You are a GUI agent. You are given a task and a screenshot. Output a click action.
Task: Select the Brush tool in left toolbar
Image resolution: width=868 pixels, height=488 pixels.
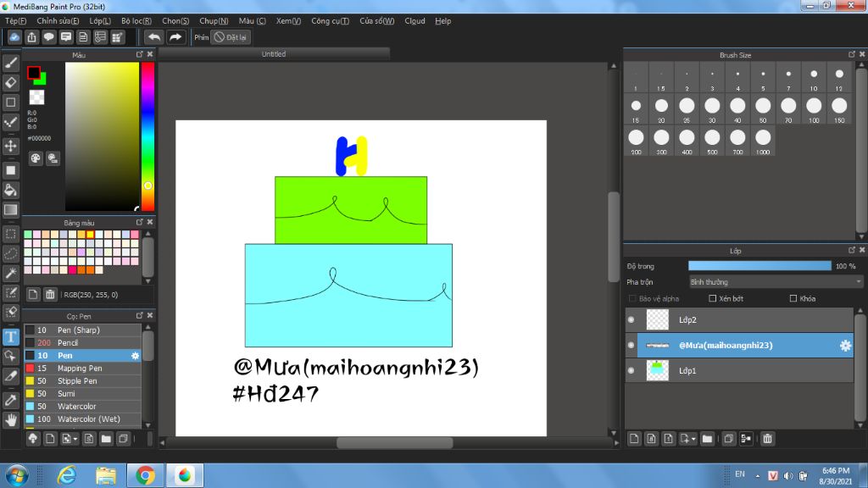tap(10, 63)
